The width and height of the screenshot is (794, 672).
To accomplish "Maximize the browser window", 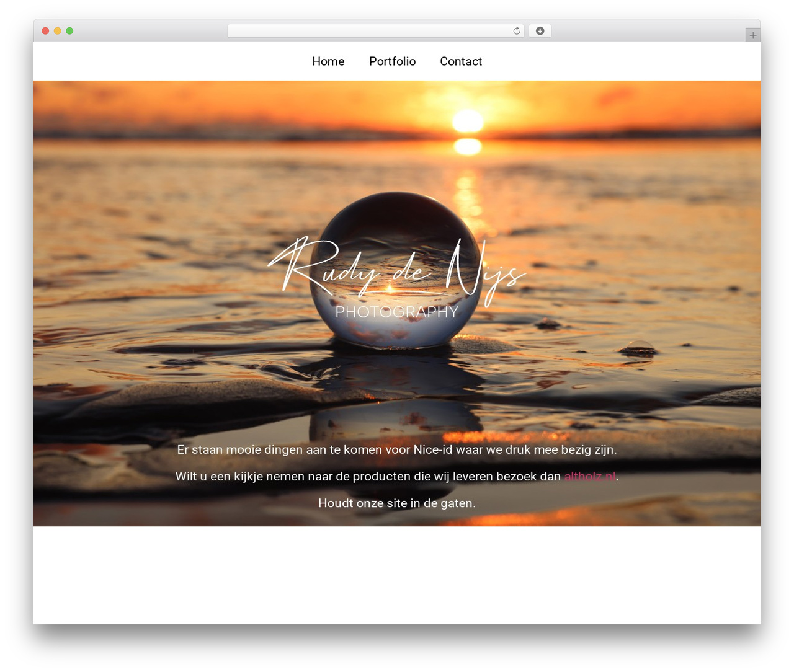I will pos(70,31).
